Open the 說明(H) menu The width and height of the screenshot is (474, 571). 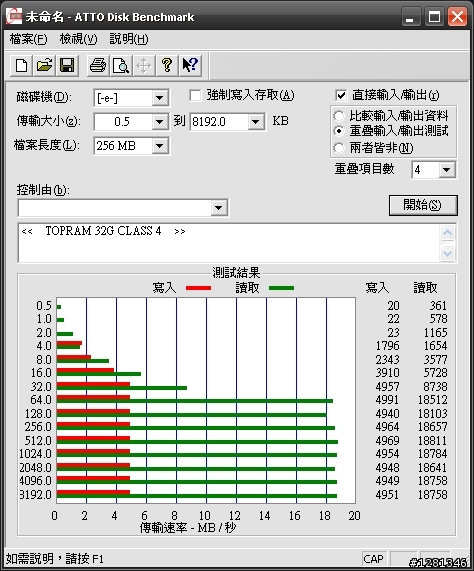coord(129,39)
